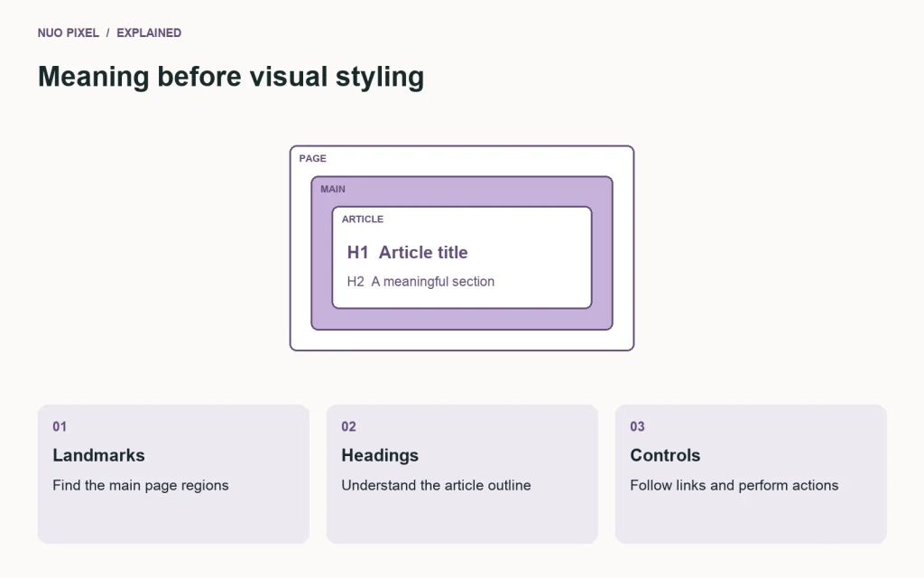The width and height of the screenshot is (924, 578).
Task: Click the number 02 on the second card
Action: tap(349, 426)
